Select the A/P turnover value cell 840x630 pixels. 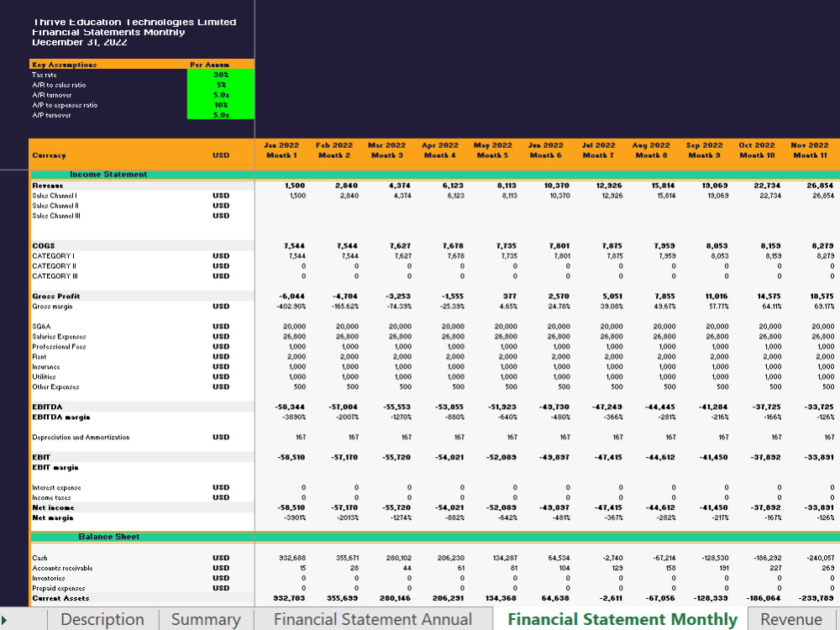221,115
